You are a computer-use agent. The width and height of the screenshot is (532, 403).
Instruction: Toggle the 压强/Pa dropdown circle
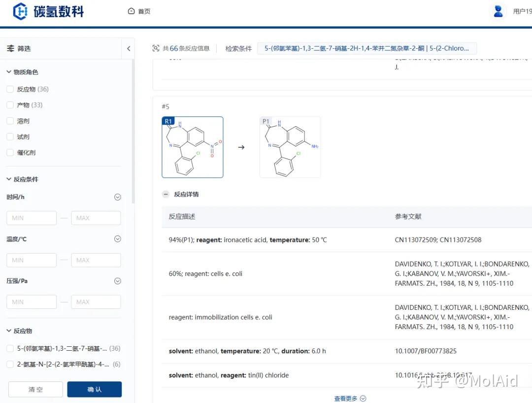[117, 281]
